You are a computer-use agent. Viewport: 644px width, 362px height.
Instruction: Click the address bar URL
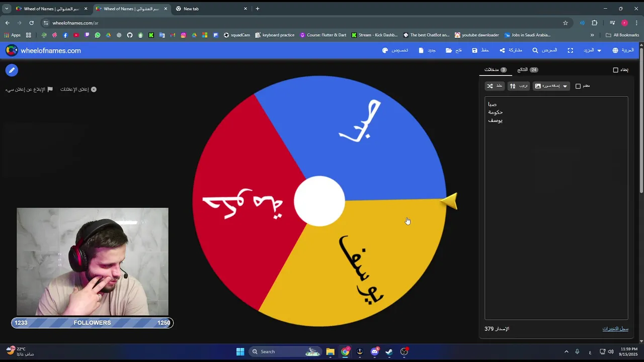tap(75, 23)
